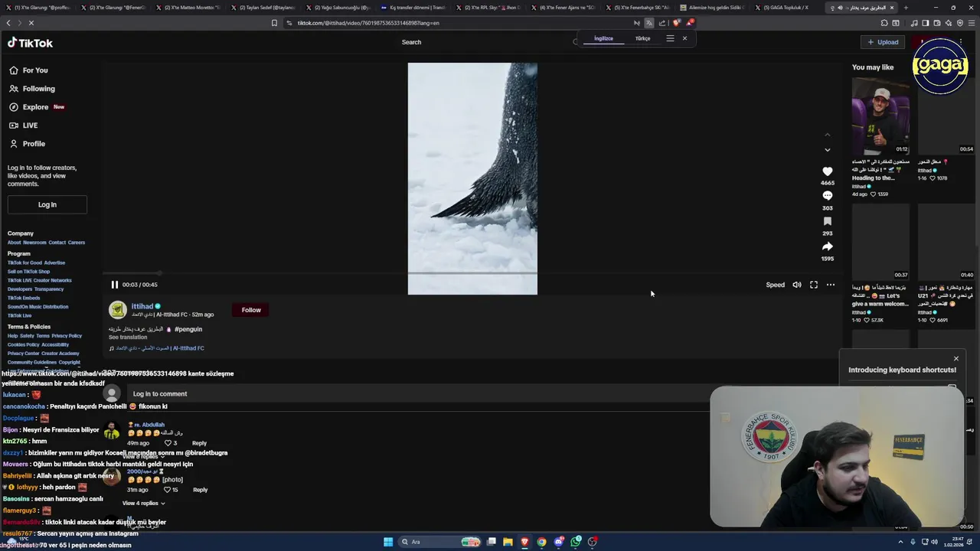Pause the playing video
The height and width of the screenshot is (551, 980).
pos(115,285)
